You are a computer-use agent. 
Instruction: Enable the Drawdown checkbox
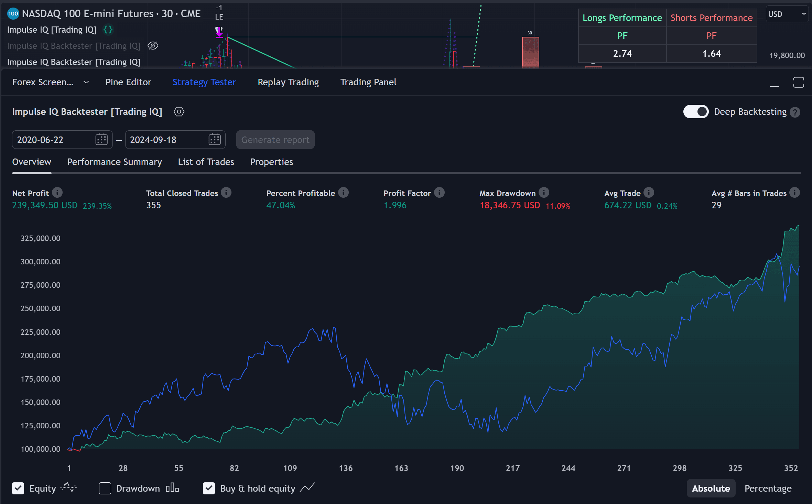105,488
